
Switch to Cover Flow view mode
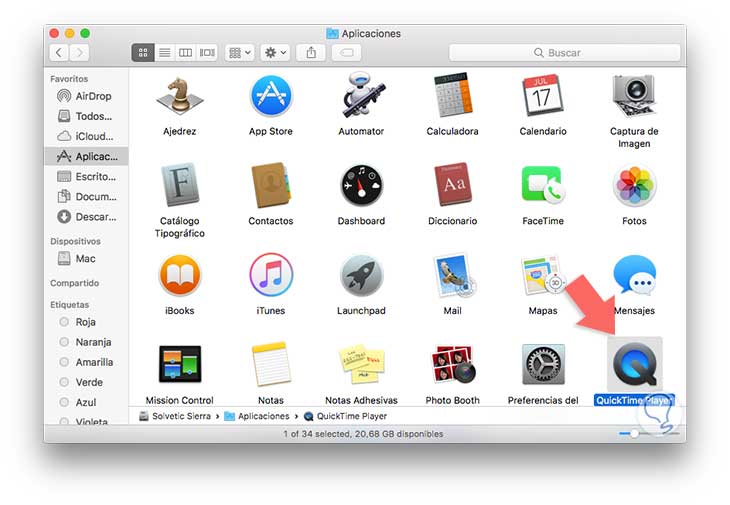[x=207, y=53]
